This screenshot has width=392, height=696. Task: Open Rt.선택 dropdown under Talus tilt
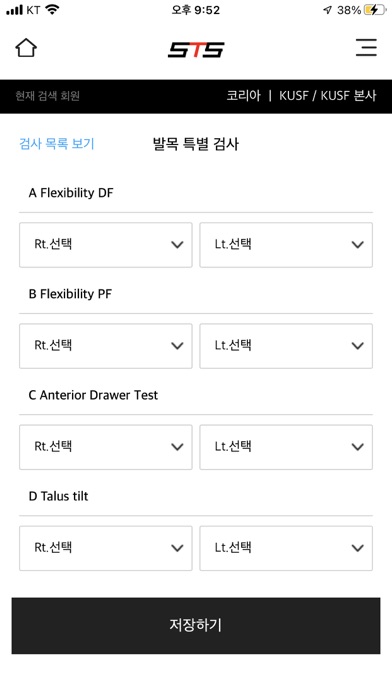[106, 548]
